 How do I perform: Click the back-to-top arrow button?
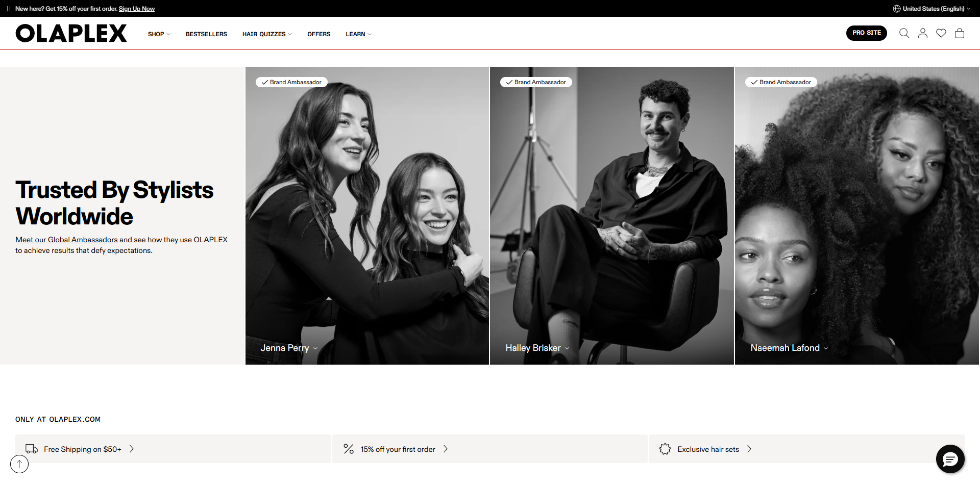(19, 464)
